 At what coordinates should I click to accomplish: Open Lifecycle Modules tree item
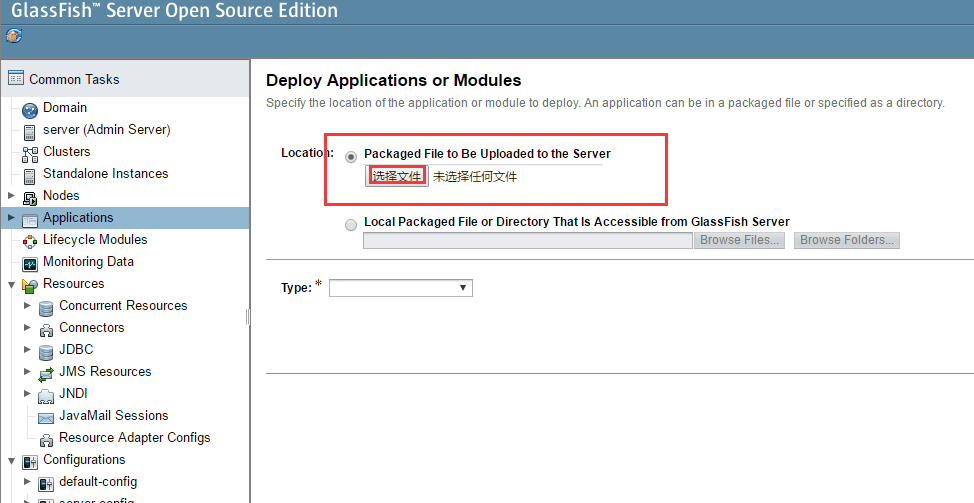click(95, 240)
